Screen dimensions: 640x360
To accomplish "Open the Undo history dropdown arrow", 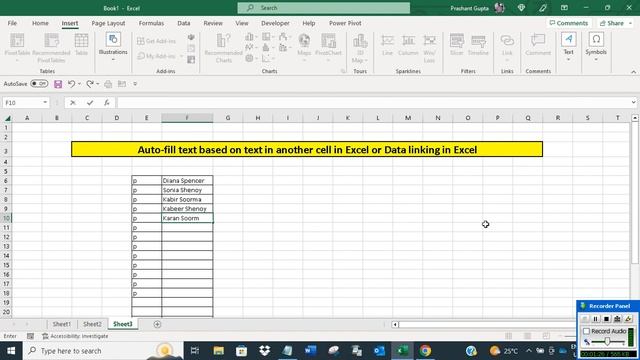I will click(x=79, y=84).
